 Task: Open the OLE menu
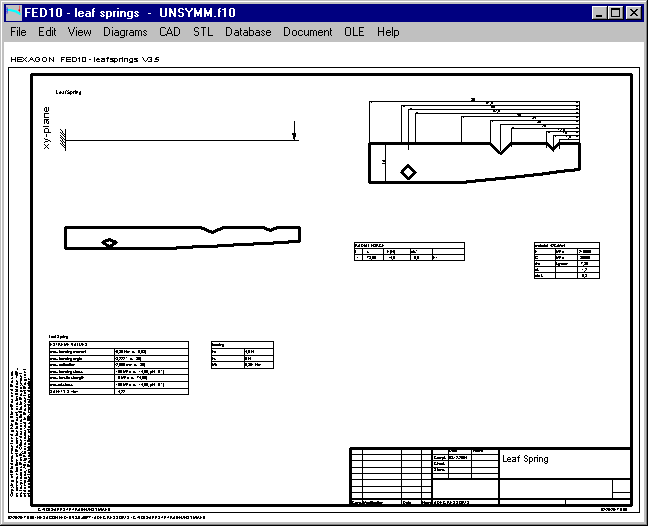(354, 32)
